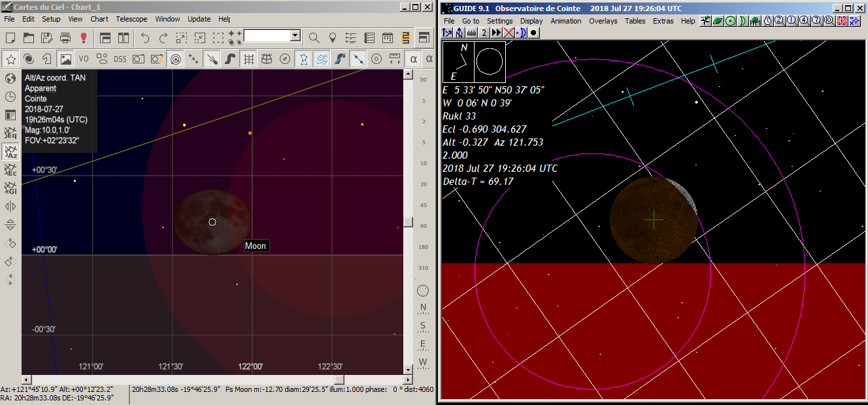868x405 pixels.
Task: Click the globe icon in left sidebar
Action: (x=10, y=78)
